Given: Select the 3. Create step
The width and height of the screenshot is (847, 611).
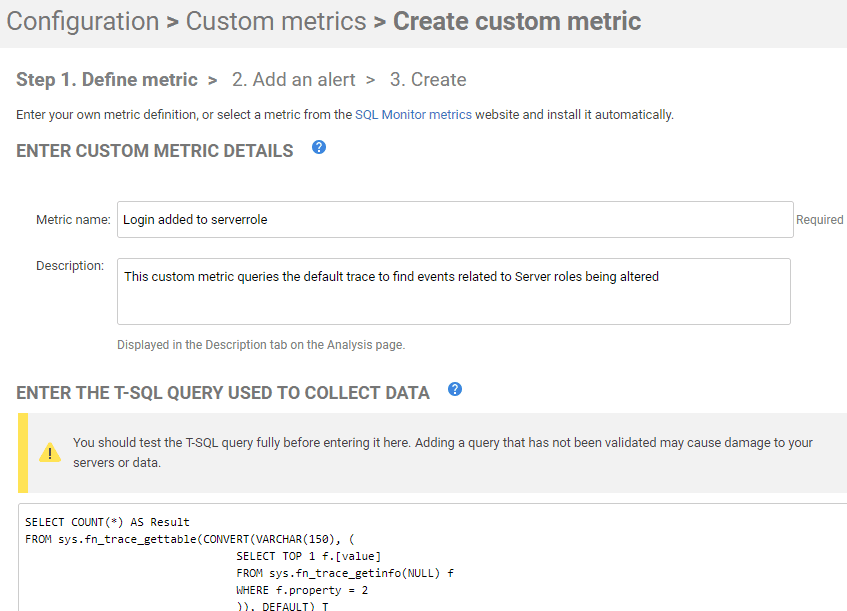Looking at the screenshot, I should click(x=428, y=79).
